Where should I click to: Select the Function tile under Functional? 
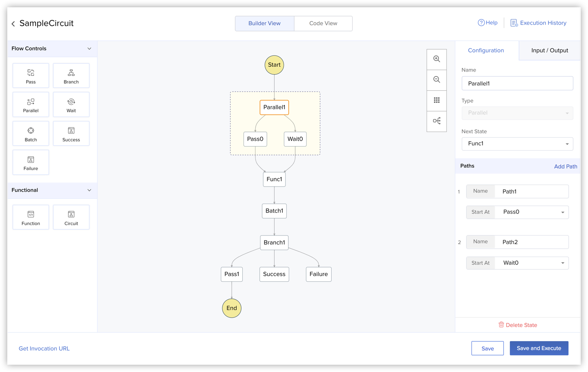coord(31,217)
